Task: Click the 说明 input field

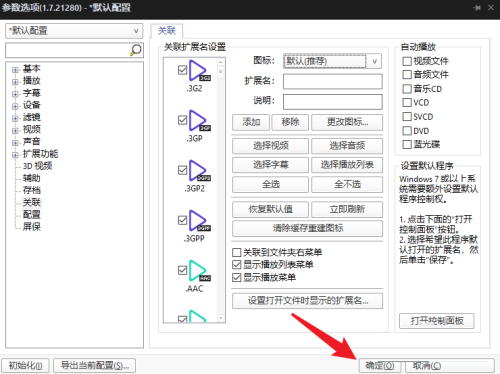Action: click(333, 102)
